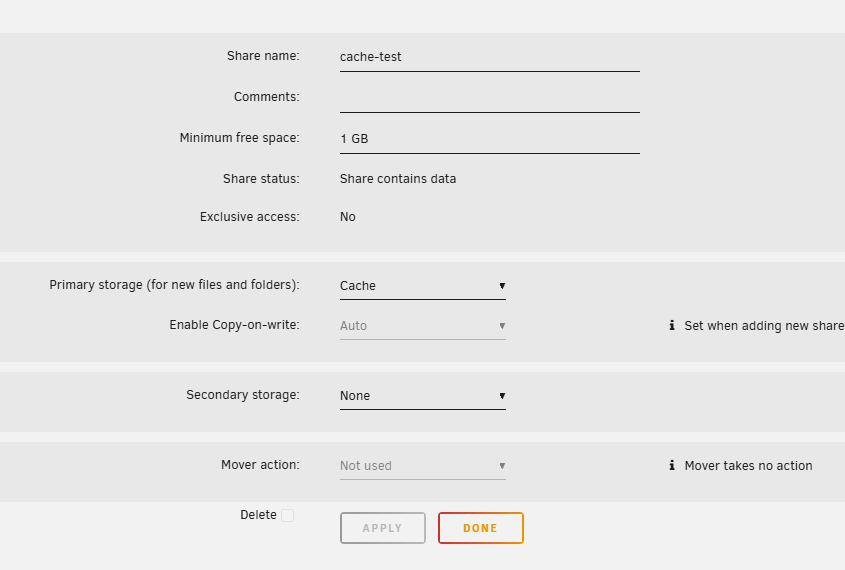Viewport: 845px width, 570px height.
Task: Click the Share name label
Action: tap(263, 56)
